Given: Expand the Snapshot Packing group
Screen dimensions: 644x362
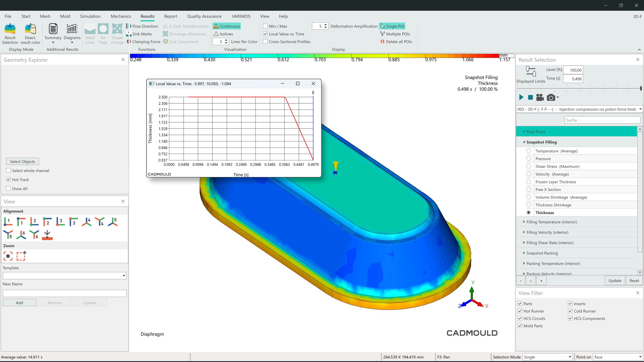Looking at the screenshot, I should 542,253.
